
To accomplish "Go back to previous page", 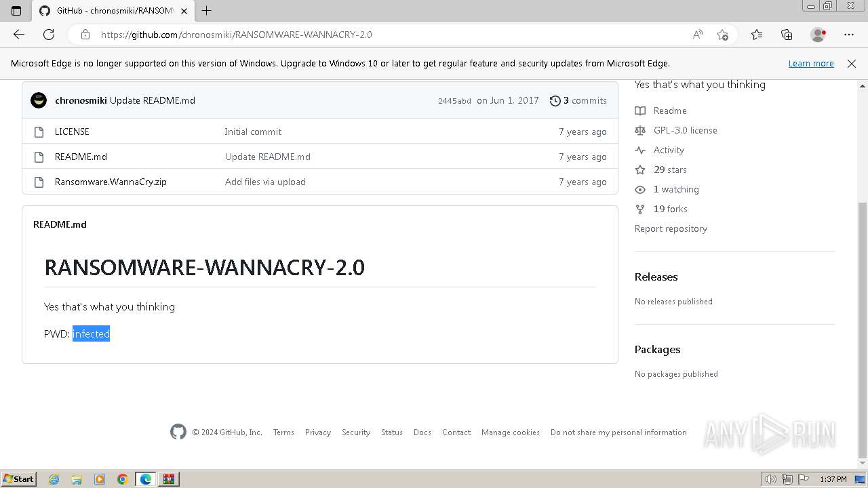I will (x=19, y=35).
